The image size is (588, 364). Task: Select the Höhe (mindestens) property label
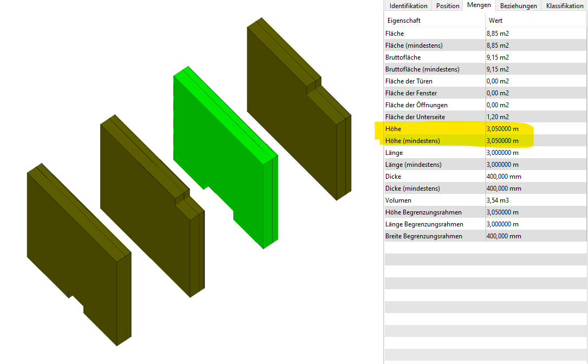pos(412,141)
